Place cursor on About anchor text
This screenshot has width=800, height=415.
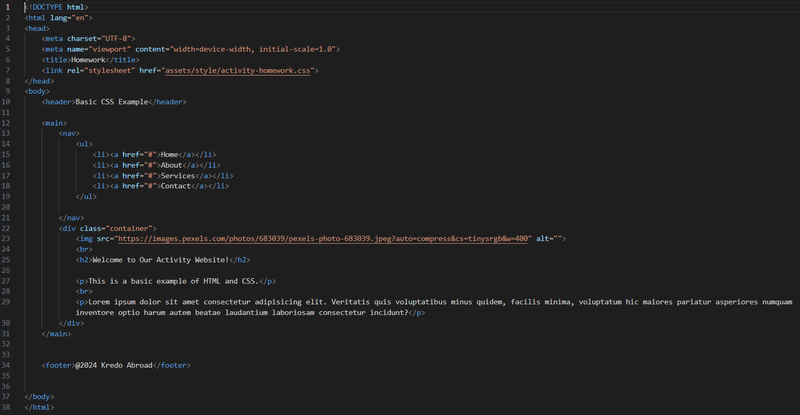[x=171, y=165]
